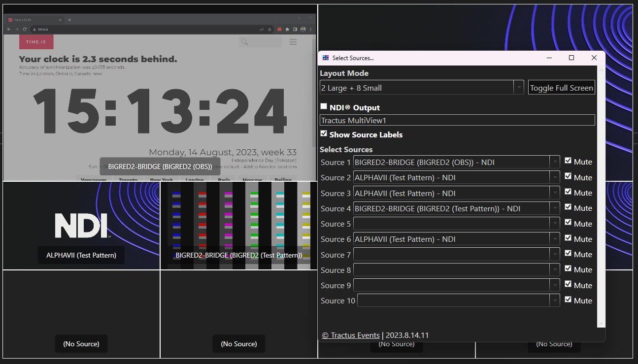Screen dimensions: 638x364
Task: Open the Chrome profile avatar icon
Action: [x=302, y=29]
